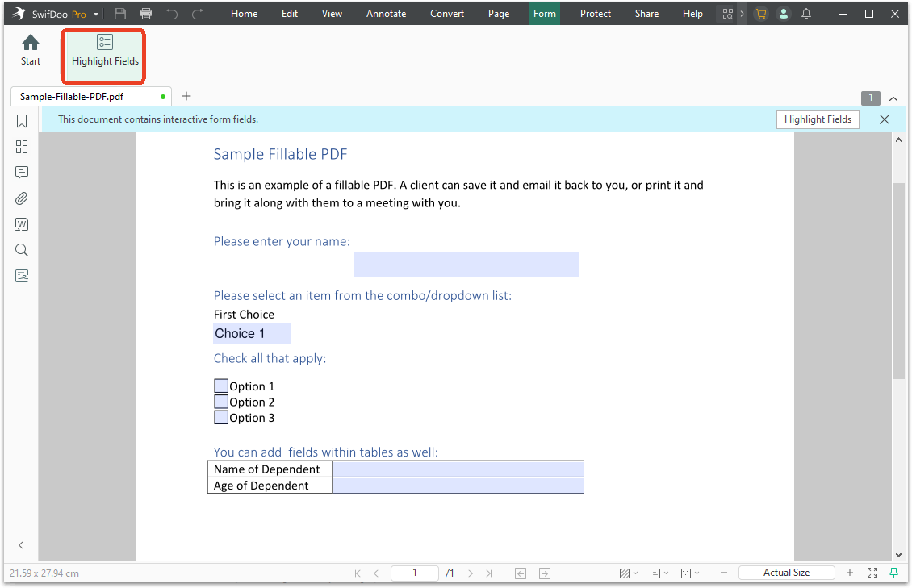The image size is (912, 588).
Task: Check the Option 3 checkbox
Action: [x=221, y=417]
